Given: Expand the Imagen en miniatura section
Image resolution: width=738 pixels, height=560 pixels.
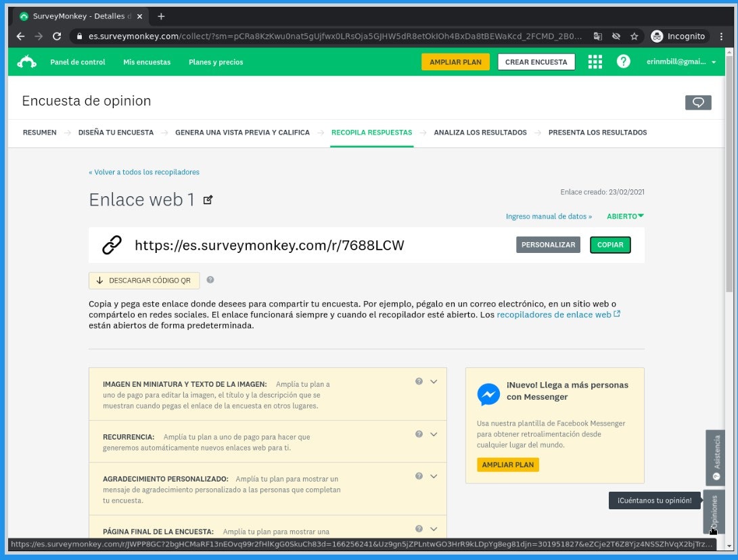Looking at the screenshot, I should pos(434,381).
